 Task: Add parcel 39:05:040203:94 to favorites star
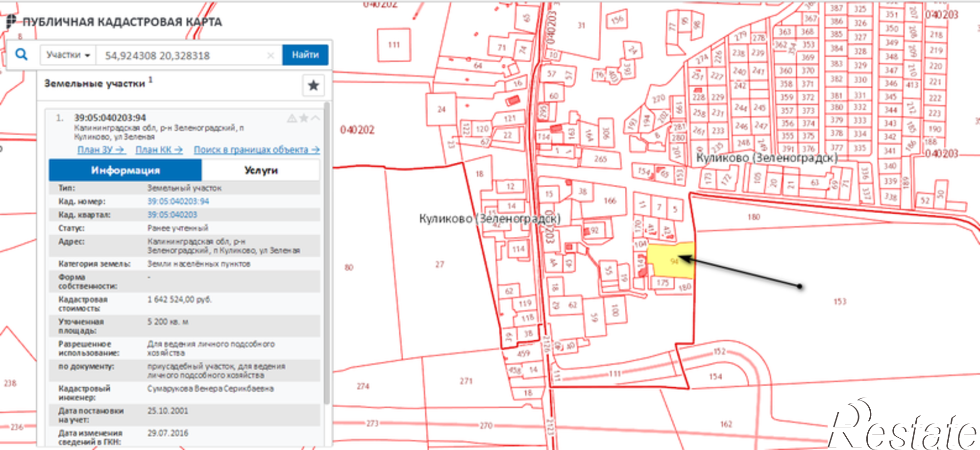(x=304, y=118)
